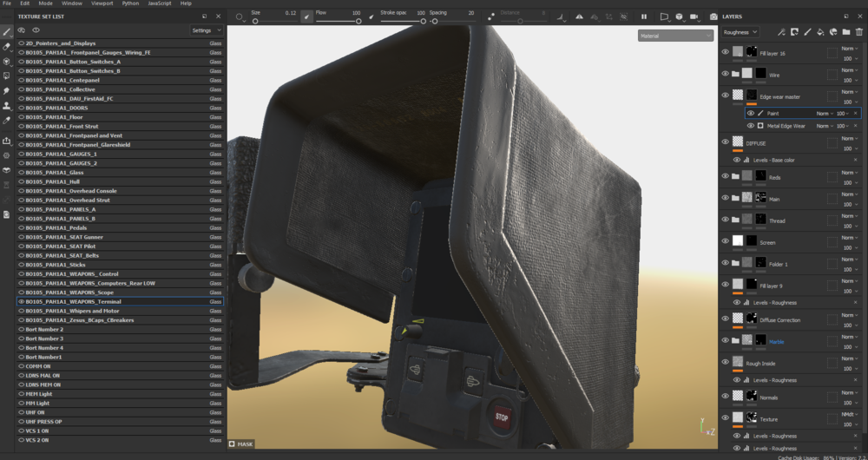Toggle the symmetry icon in top toolbar
Viewport: 868px width, 460px height.
click(579, 17)
